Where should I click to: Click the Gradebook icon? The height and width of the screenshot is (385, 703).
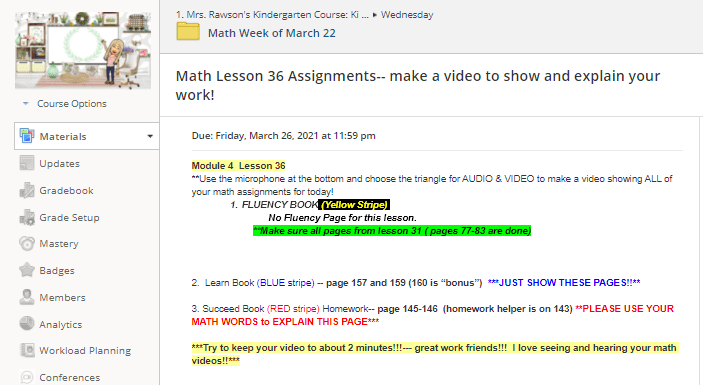27,190
